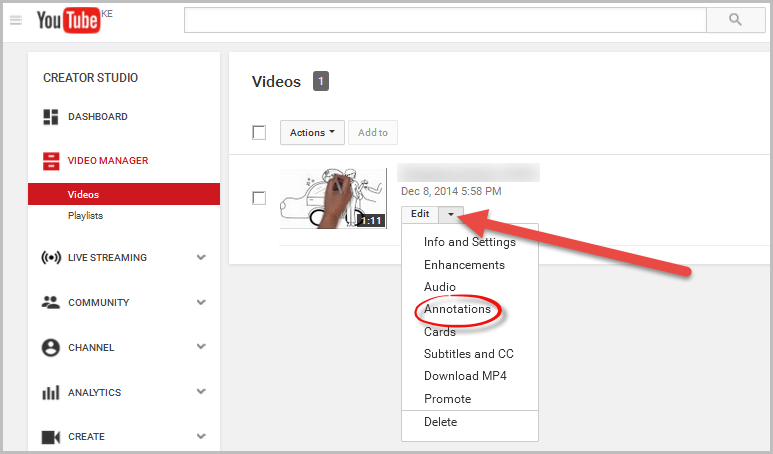
Task: Expand the Live Streaming section chevron
Action: [x=201, y=258]
